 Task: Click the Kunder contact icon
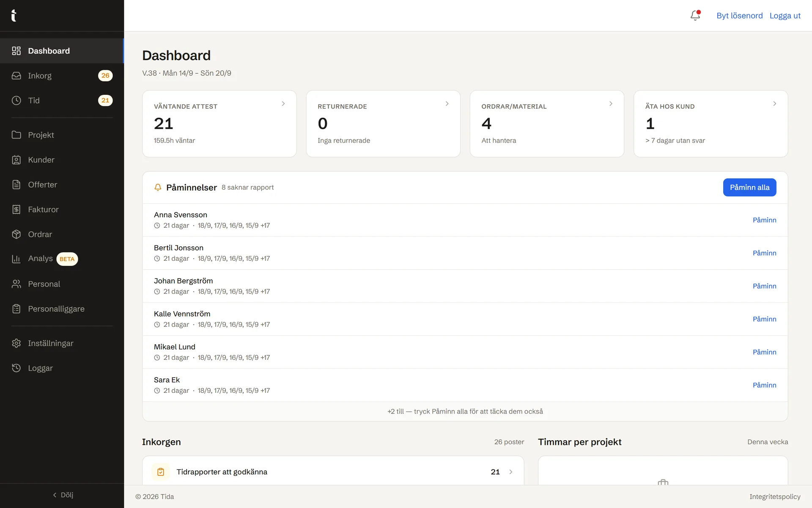[16, 160]
